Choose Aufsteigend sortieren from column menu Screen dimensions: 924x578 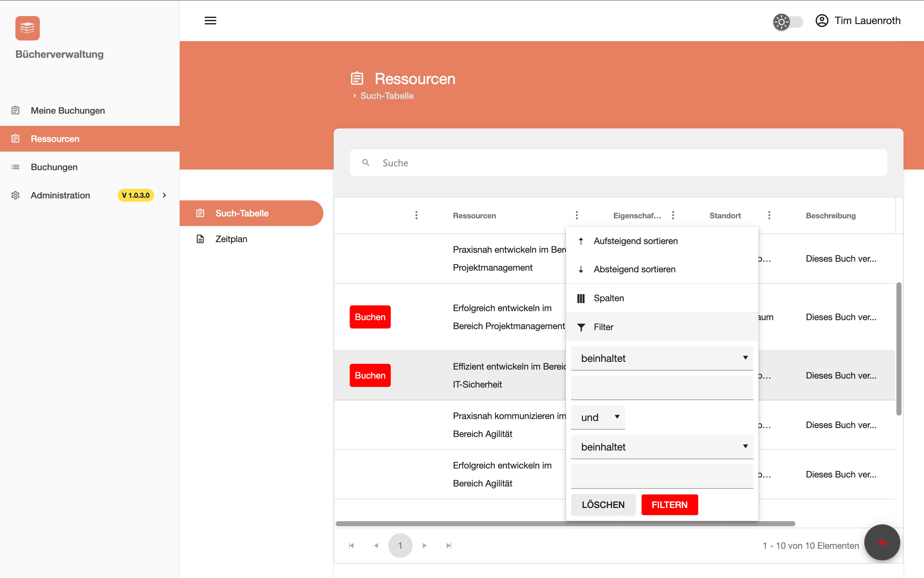[x=662, y=241]
